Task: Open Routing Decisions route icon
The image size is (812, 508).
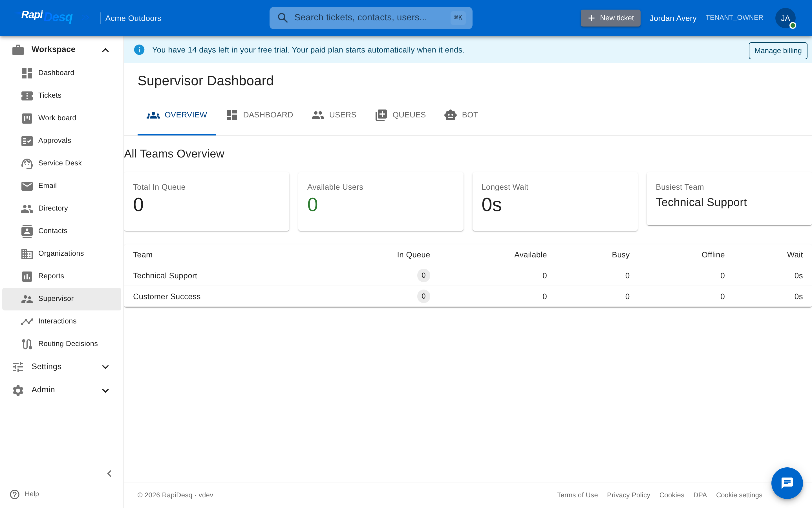Action: [x=27, y=344]
